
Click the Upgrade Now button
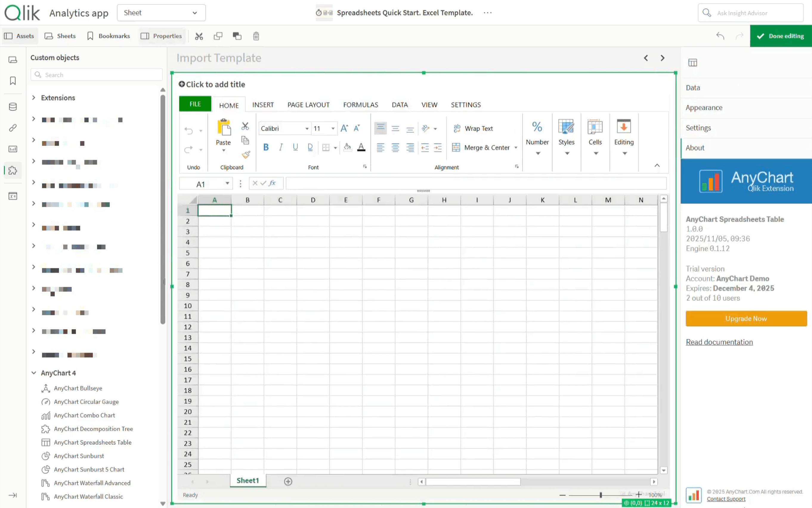point(746,318)
